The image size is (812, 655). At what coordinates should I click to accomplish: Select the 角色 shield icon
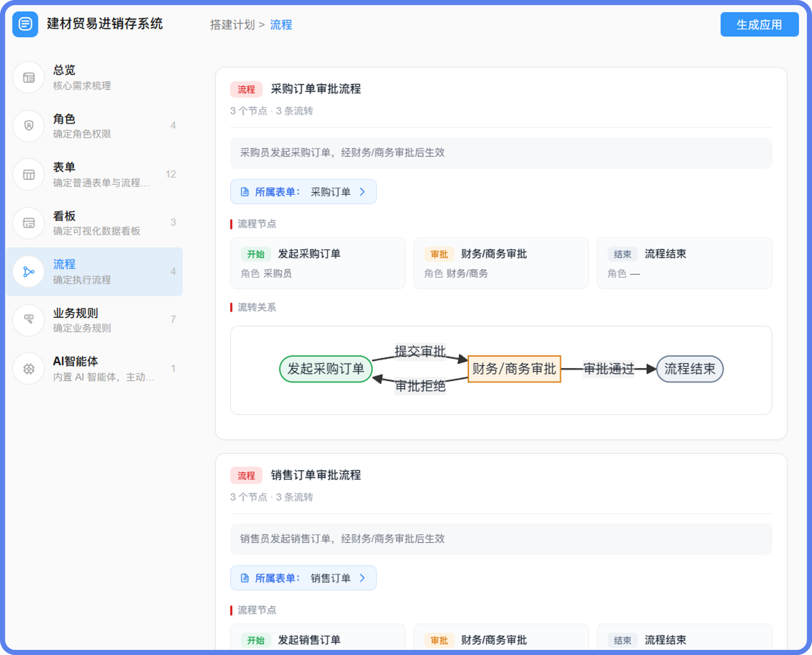(29, 126)
